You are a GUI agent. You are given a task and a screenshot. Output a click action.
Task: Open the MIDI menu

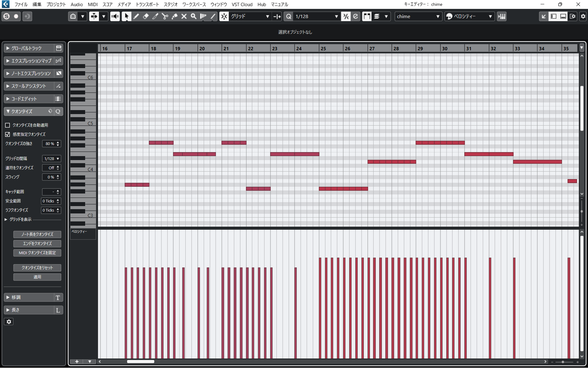92,4
